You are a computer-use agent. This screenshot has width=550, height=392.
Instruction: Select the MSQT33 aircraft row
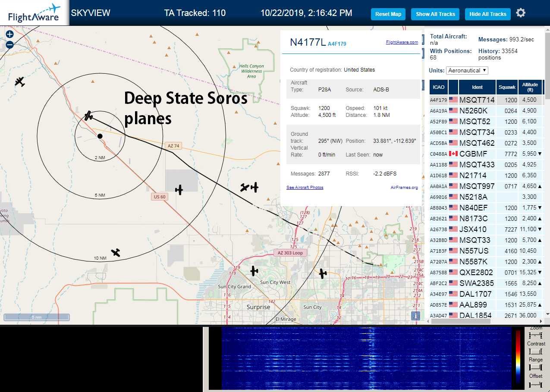(x=487, y=240)
